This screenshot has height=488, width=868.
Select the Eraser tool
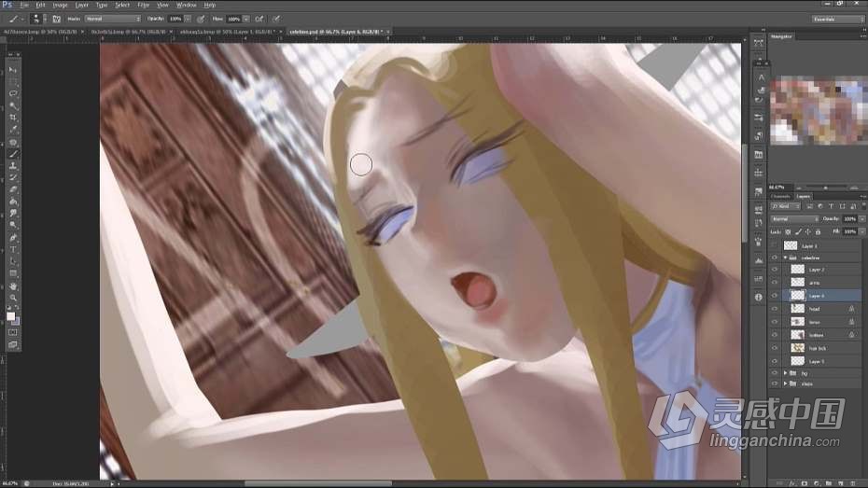point(13,189)
